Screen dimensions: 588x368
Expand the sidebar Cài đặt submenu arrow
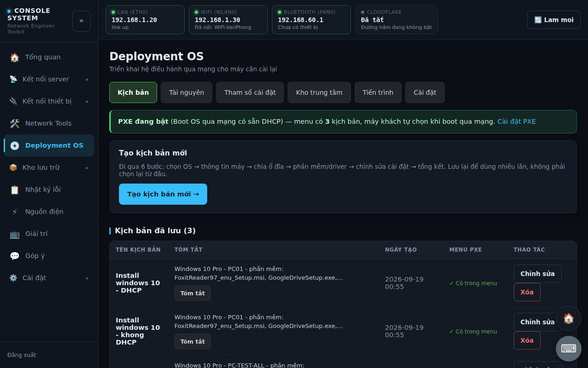(x=87, y=278)
